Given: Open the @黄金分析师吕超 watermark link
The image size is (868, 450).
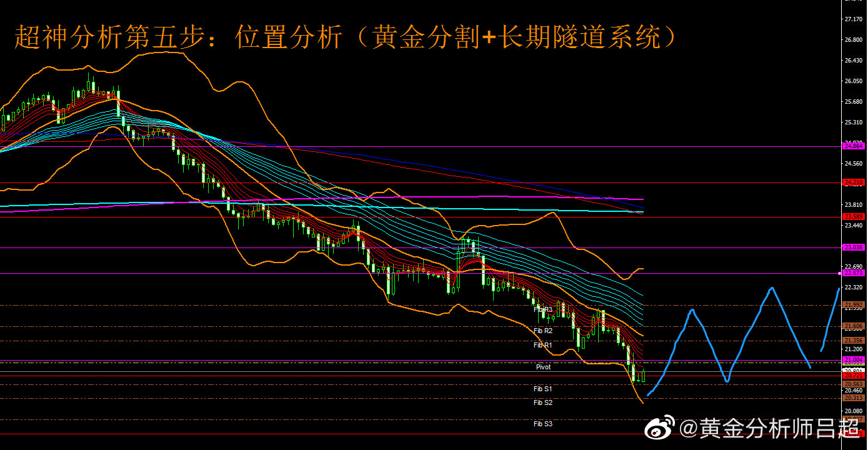Looking at the screenshot, I should (770, 429).
